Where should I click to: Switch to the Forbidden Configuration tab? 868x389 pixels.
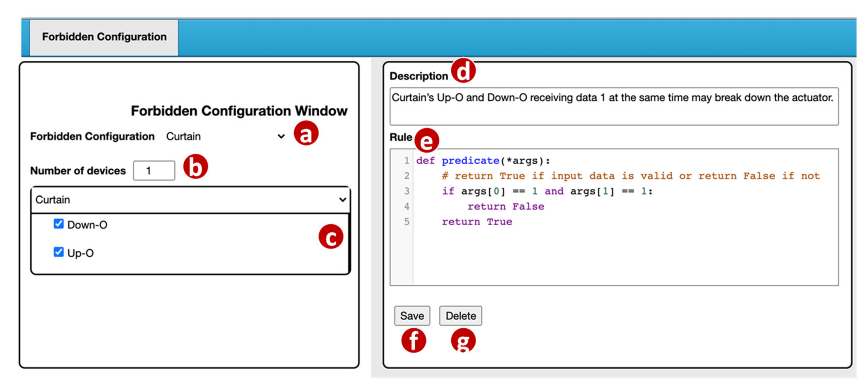click(104, 37)
